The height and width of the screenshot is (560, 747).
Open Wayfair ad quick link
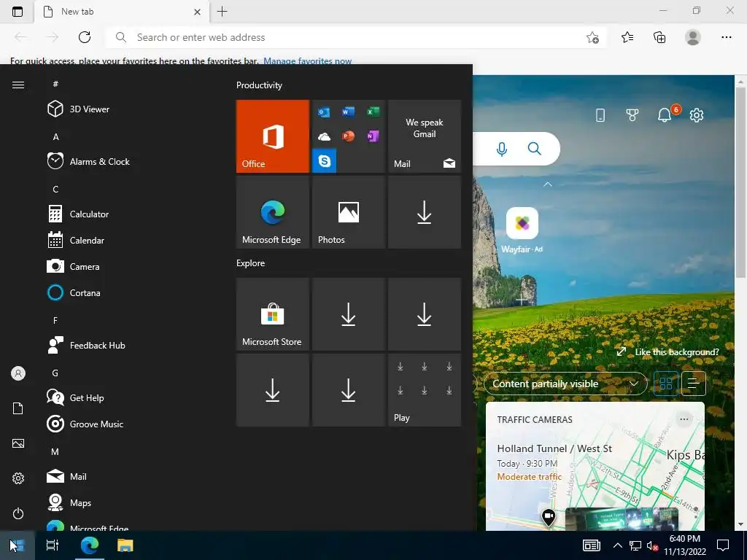(522, 230)
